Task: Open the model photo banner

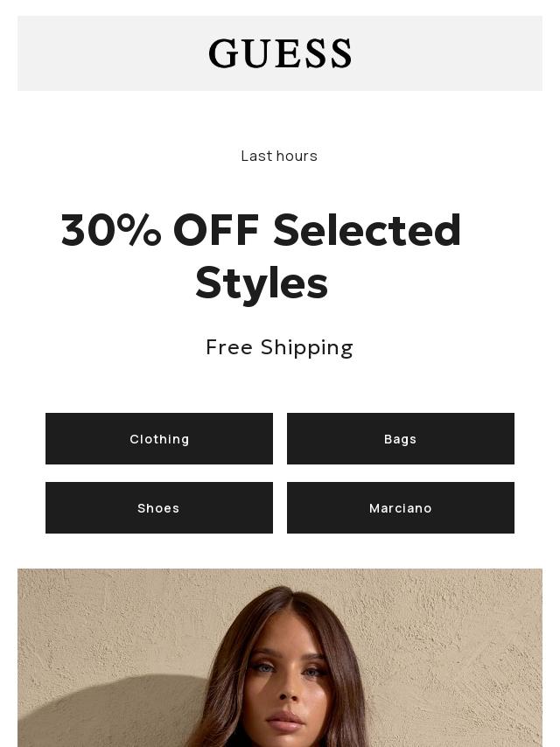Action: point(280,658)
